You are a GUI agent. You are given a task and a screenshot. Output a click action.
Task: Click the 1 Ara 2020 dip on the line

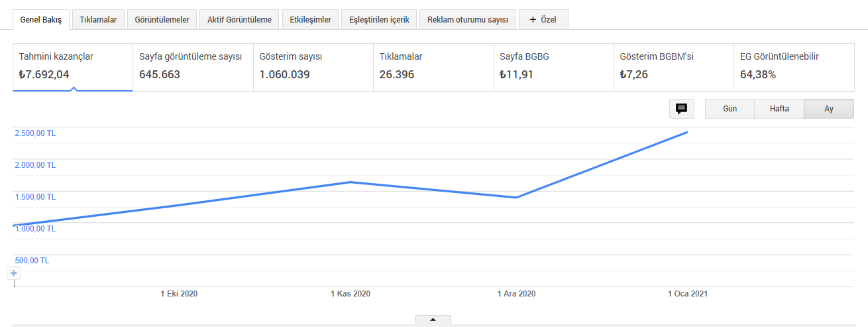516,198
